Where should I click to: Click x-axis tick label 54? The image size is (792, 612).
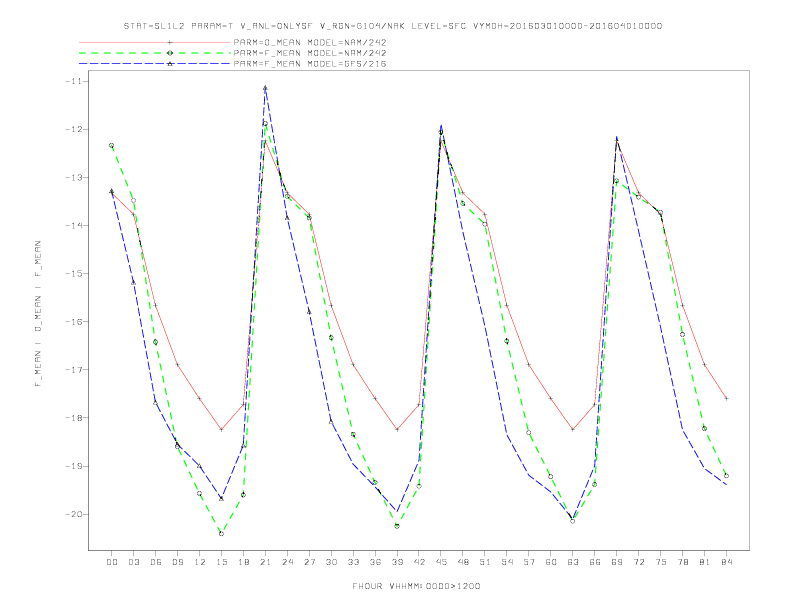pyautogui.click(x=507, y=562)
